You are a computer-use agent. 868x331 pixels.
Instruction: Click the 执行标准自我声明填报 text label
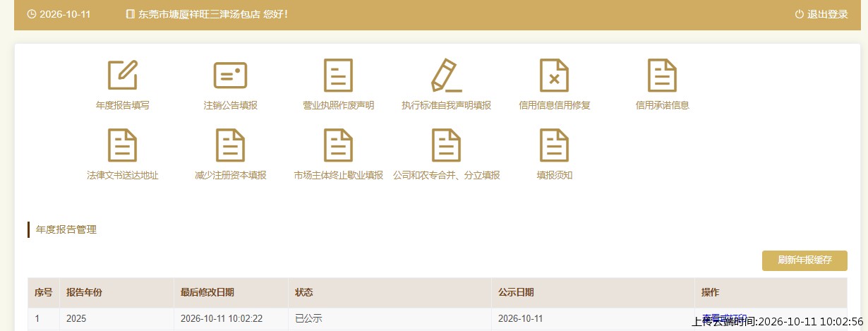[x=446, y=105]
